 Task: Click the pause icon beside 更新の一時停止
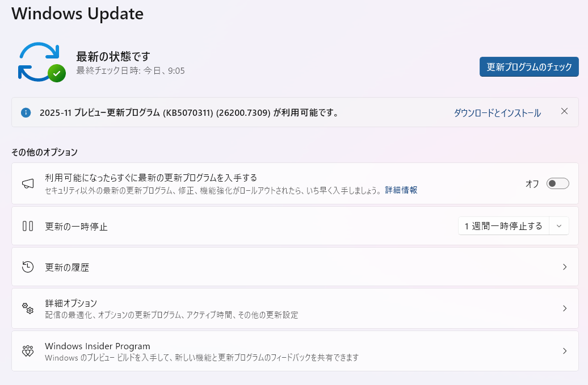28,226
